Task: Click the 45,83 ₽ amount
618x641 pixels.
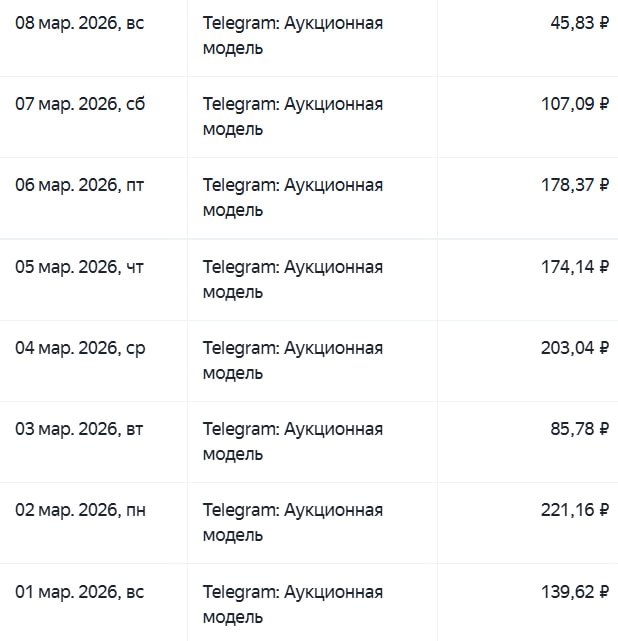Action: [x=579, y=23]
